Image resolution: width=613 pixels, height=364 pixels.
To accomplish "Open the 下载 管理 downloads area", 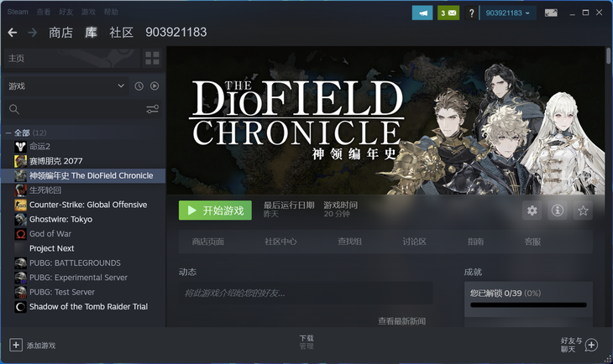I will [306, 341].
